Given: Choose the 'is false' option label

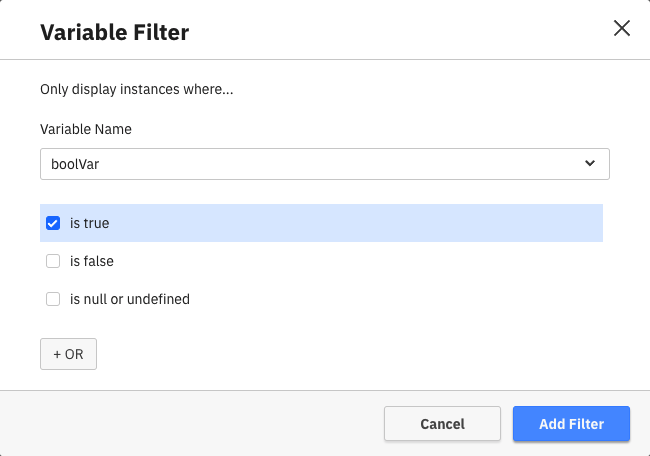Looking at the screenshot, I should (x=92, y=261).
